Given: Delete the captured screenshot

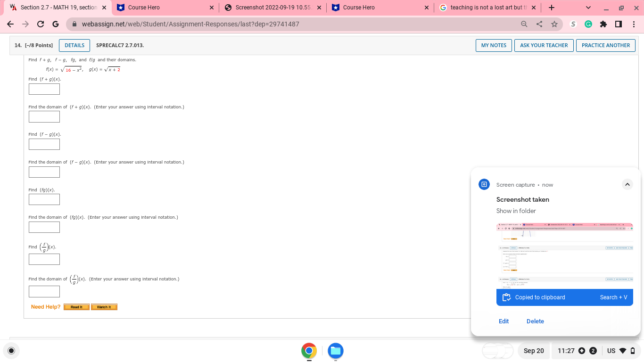Looking at the screenshot, I should point(535,321).
